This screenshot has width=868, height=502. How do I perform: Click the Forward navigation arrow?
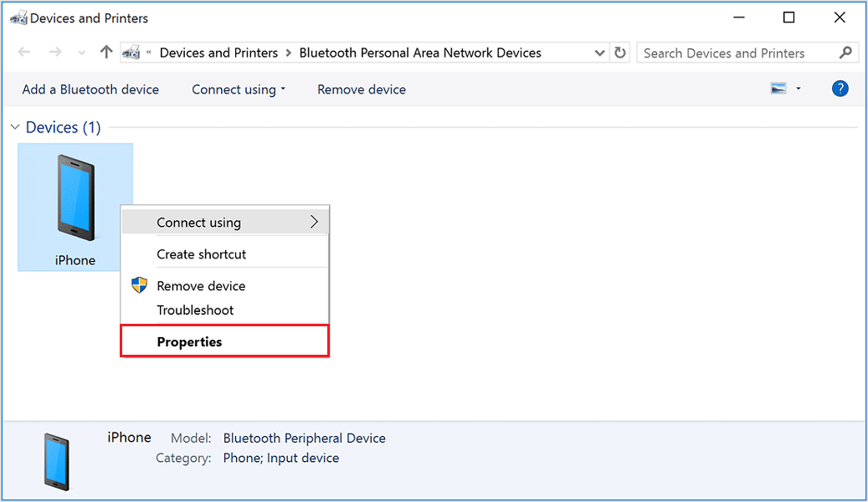[x=55, y=53]
